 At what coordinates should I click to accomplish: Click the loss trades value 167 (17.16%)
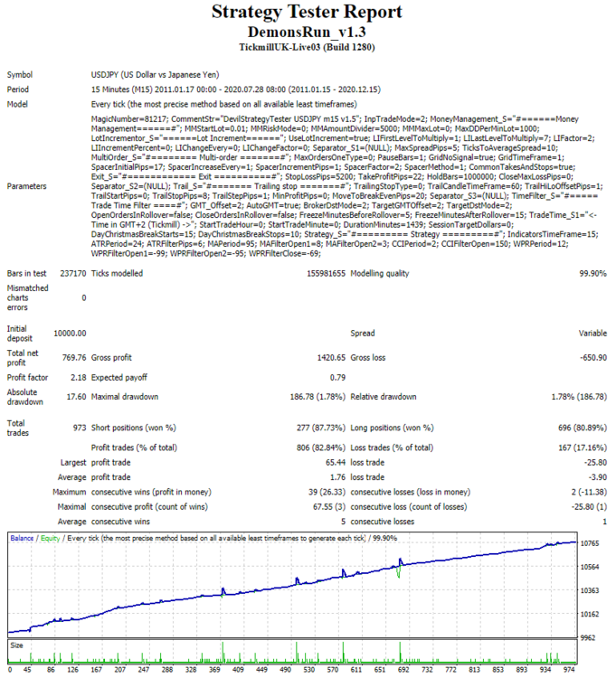click(583, 447)
